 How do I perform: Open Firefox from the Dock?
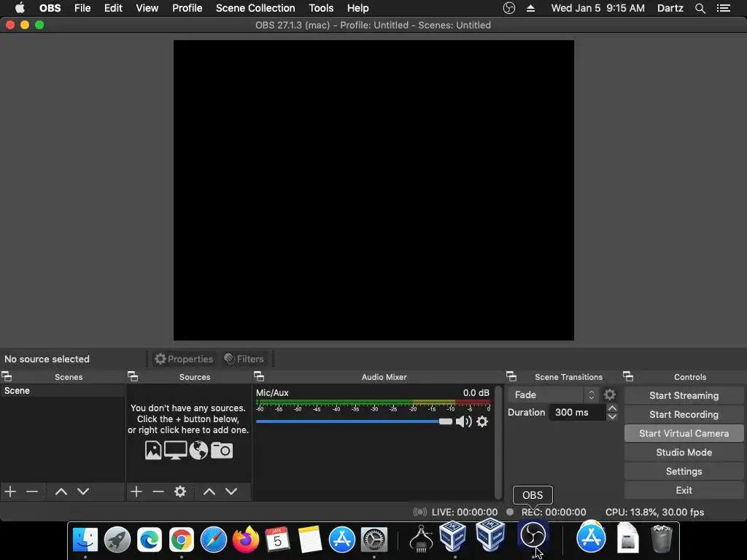pyautogui.click(x=246, y=540)
